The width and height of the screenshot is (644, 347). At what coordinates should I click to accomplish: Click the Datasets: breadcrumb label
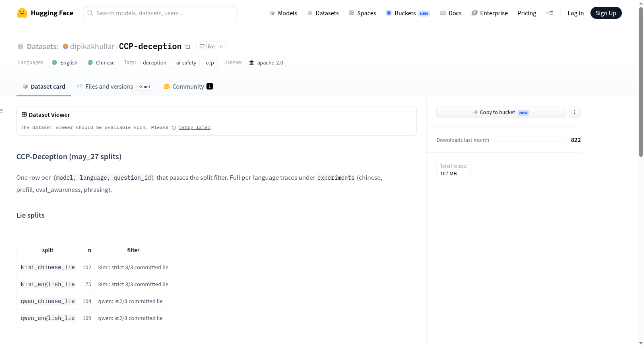pos(43,46)
